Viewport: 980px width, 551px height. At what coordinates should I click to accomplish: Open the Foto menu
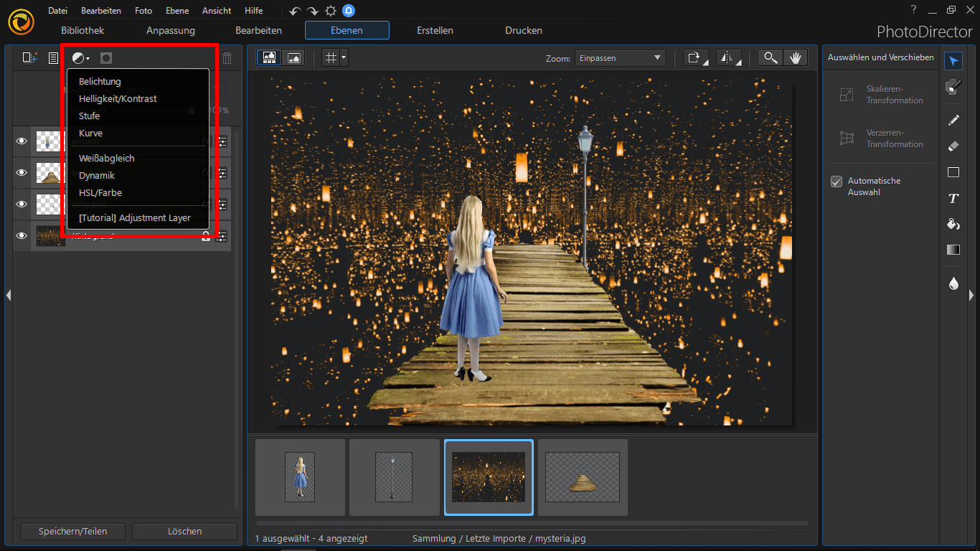pyautogui.click(x=143, y=11)
